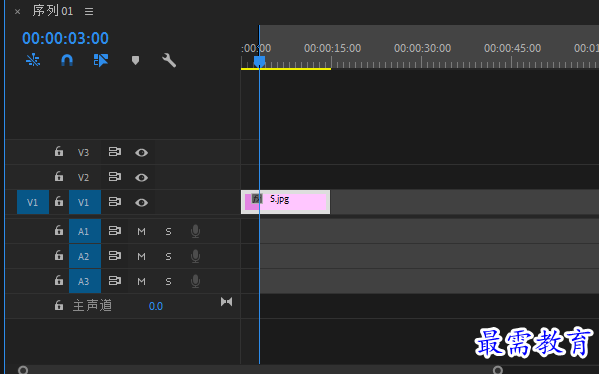599x374 pixels.
Task: Mute track A1
Action: tap(141, 232)
